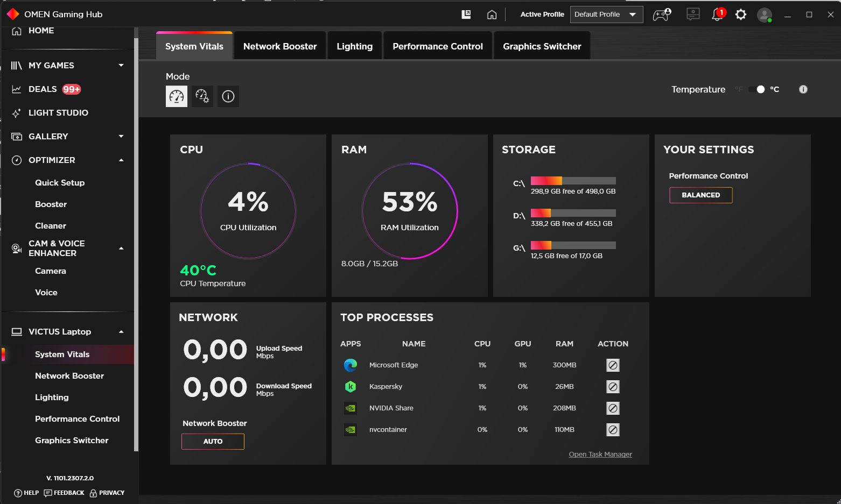Screen dimensions: 841x504
Task: End the NVIDIA Share process
Action: (x=613, y=408)
